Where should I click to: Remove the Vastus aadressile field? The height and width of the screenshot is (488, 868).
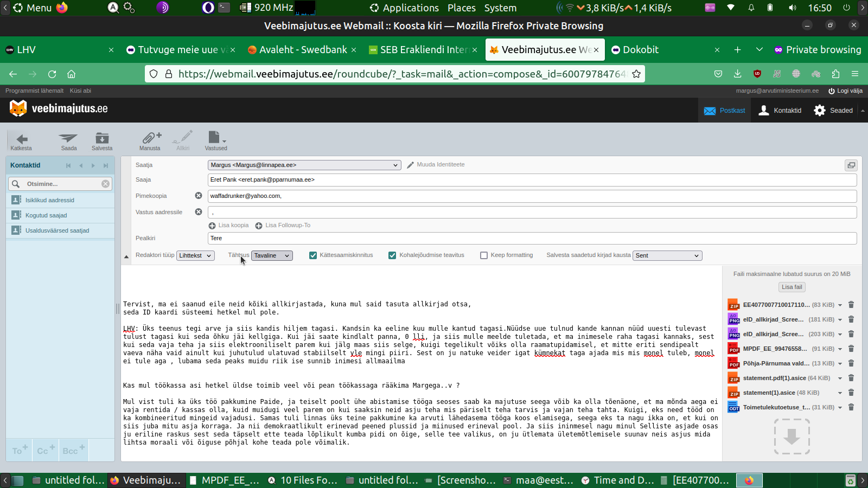point(199,212)
